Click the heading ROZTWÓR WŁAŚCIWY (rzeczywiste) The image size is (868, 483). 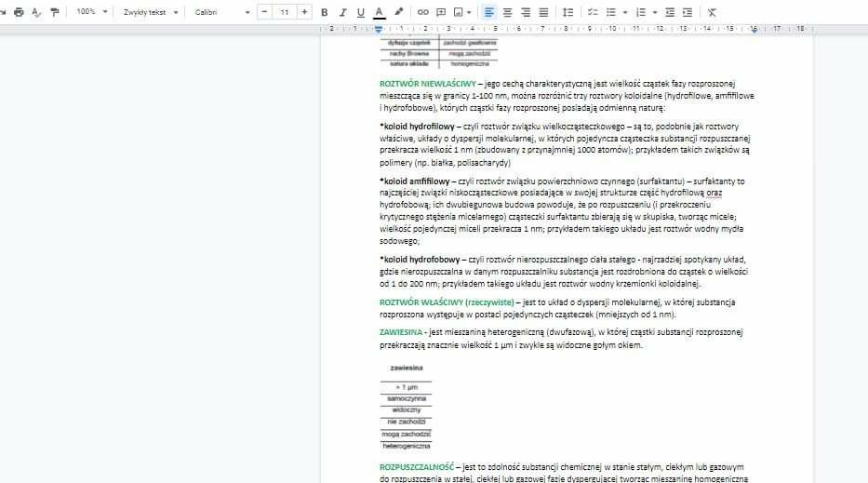coord(447,302)
